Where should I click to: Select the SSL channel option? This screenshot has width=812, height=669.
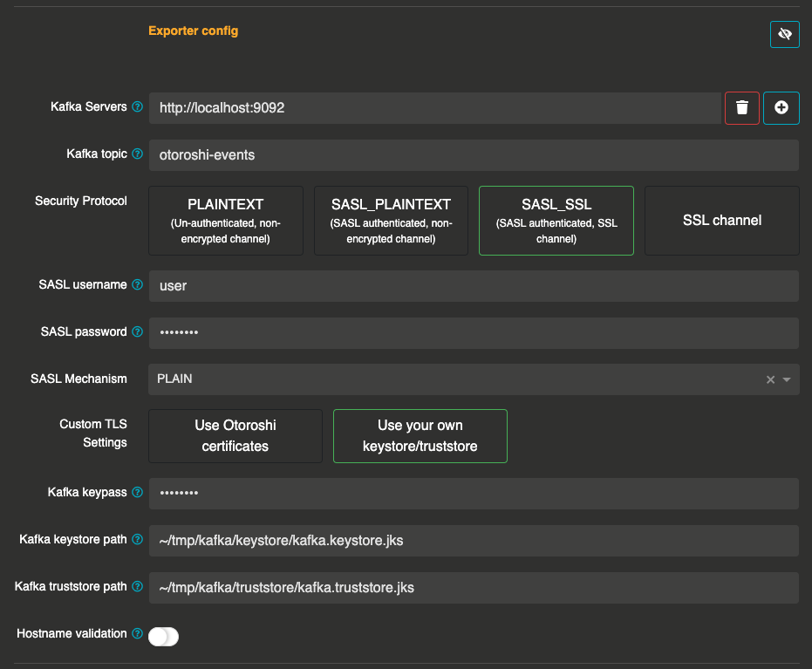pyautogui.click(x=721, y=221)
